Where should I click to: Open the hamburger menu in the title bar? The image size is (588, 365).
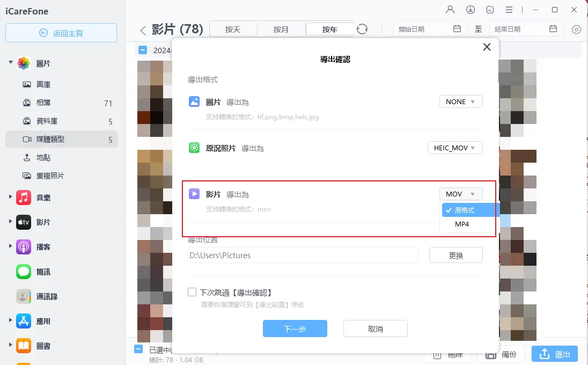click(509, 9)
